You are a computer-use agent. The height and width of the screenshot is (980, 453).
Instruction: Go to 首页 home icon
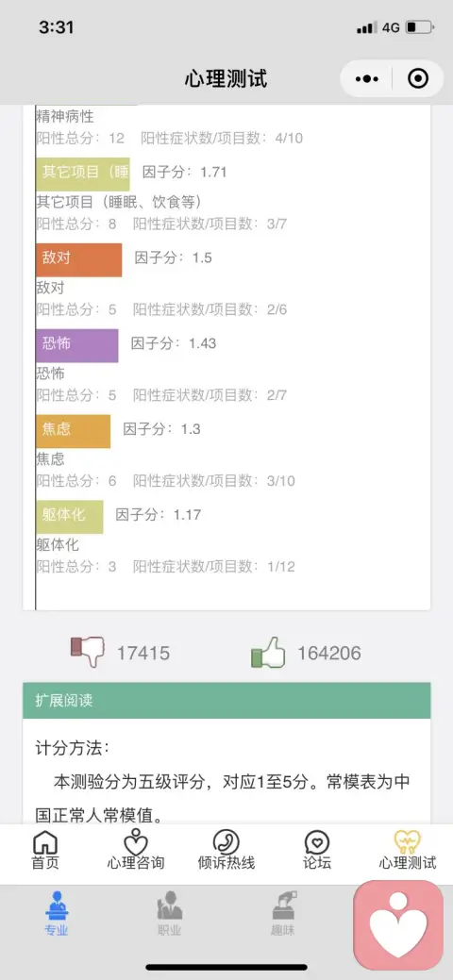coord(45,851)
